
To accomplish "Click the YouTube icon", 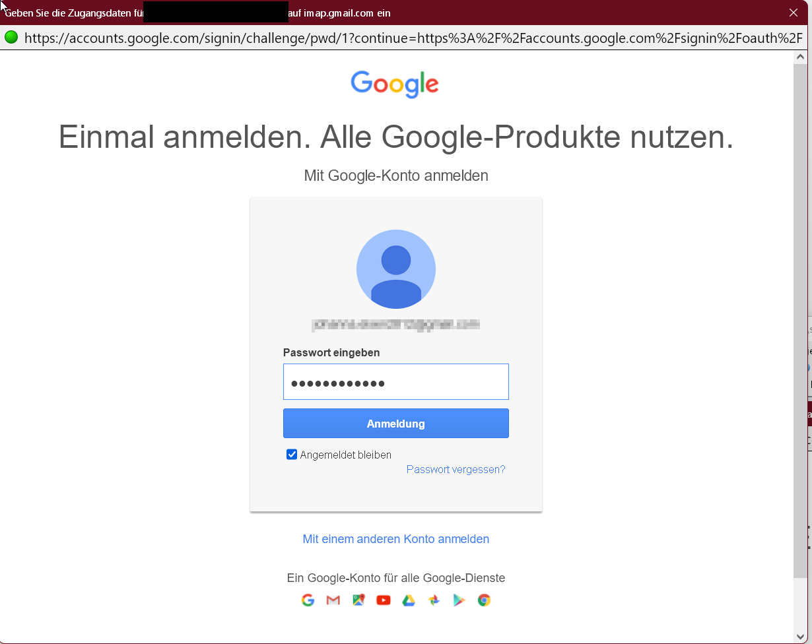I will point(384,600).
